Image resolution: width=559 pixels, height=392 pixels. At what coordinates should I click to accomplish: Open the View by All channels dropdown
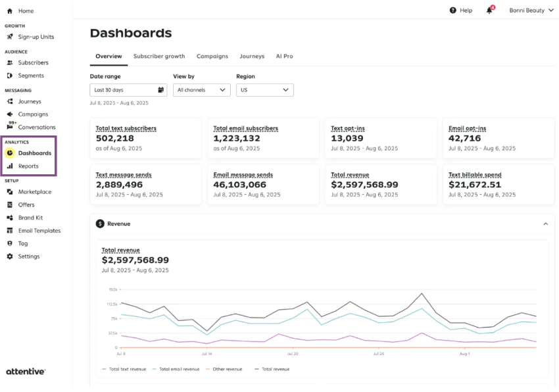point(201,90)
